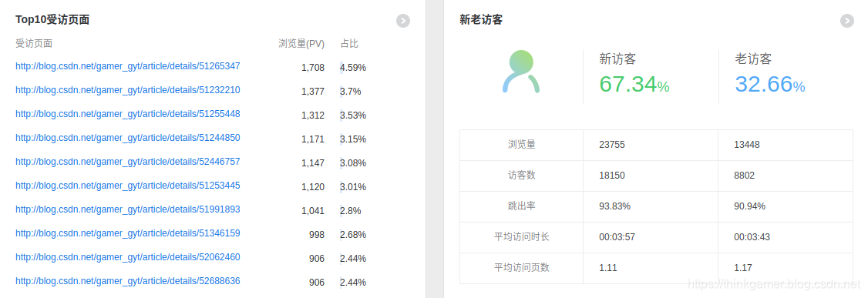Select the 1,377 page view value
The width and height of the screenshot is (868, 298).
(313, 91)
